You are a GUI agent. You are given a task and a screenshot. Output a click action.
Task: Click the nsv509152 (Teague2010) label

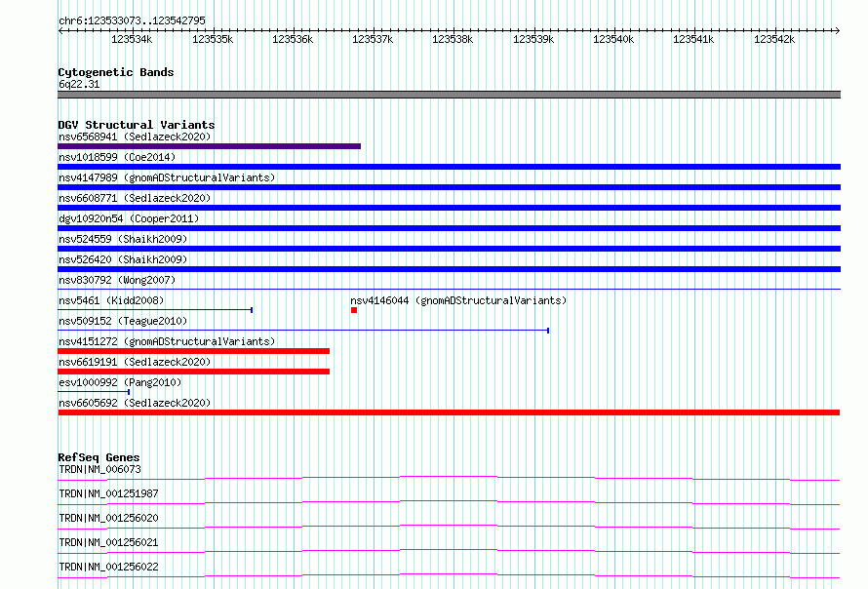tap(123, 321)
